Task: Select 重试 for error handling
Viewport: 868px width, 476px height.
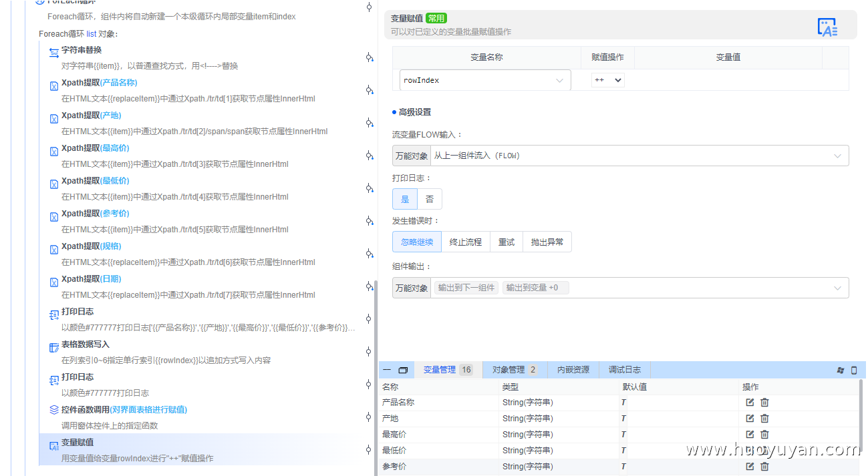Action: pyautogui.click(x=507, y=242)
